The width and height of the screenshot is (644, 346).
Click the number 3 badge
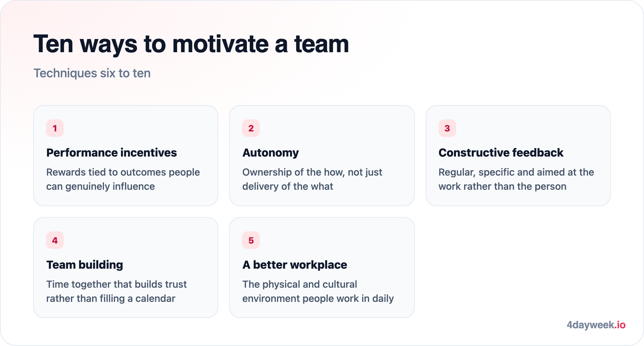pos(447,128)
